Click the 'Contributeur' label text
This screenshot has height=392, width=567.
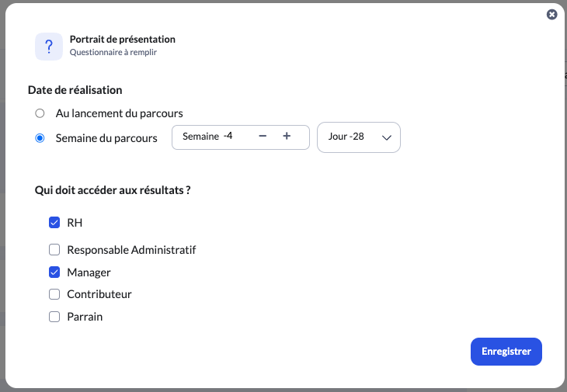pyautogui.click(x=99, y=294)
